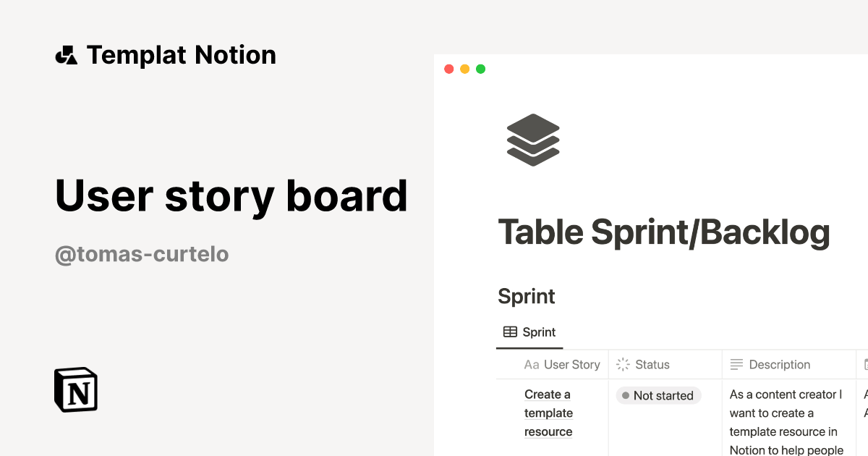Click the lines icon beside Description
Screen dimensions: 868x456
pyautogui.click(x=736, y=364)
